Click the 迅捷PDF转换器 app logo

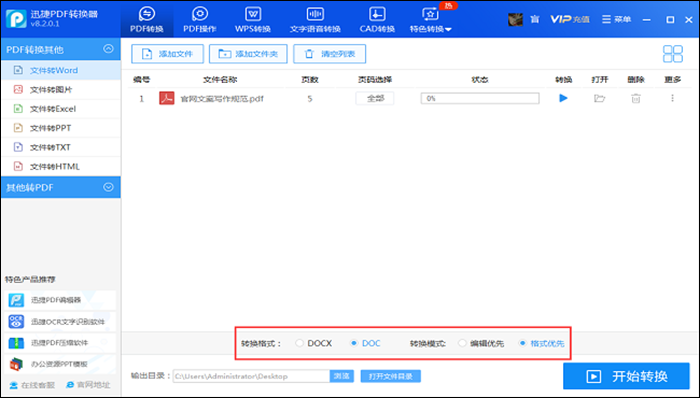[x=16, y=18]
